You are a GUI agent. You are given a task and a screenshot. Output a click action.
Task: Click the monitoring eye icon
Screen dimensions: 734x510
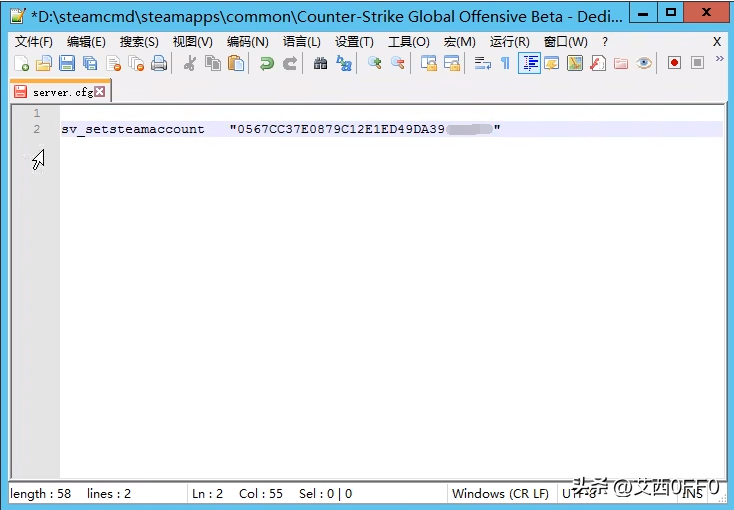pos(644,63)
